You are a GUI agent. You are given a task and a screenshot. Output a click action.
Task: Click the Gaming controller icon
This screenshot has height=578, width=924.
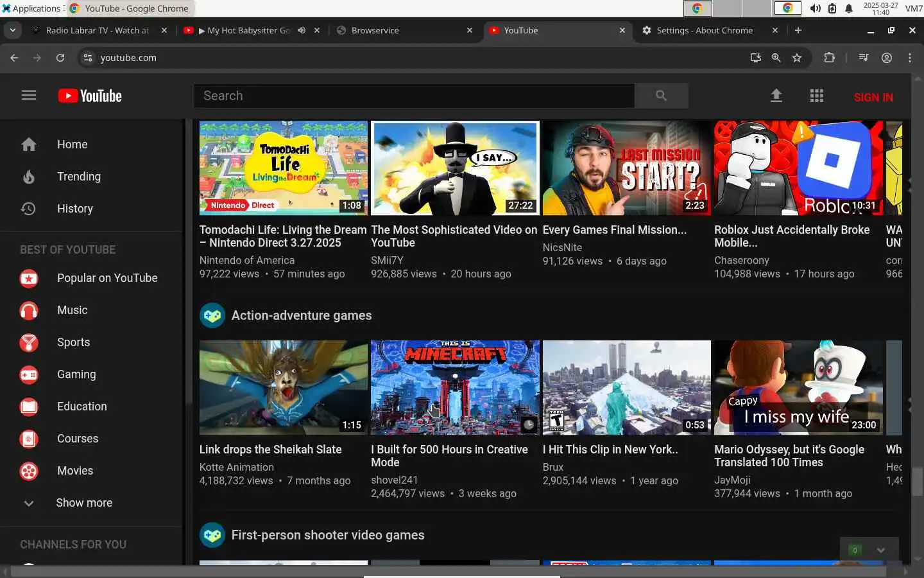click(29, 374)
